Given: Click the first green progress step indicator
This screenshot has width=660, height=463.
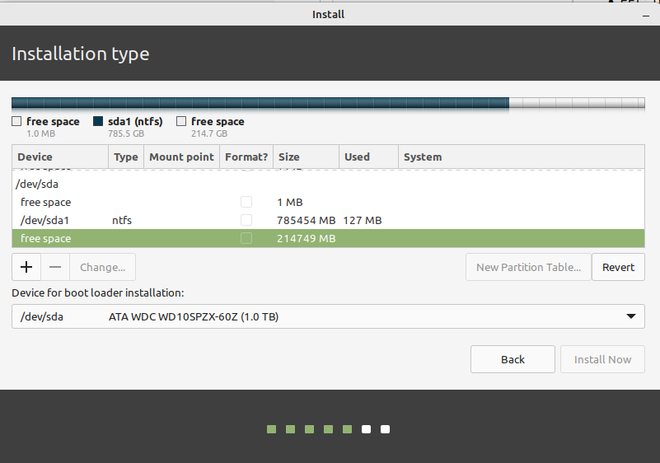Looking at the screenshot, I should [271, 429].
